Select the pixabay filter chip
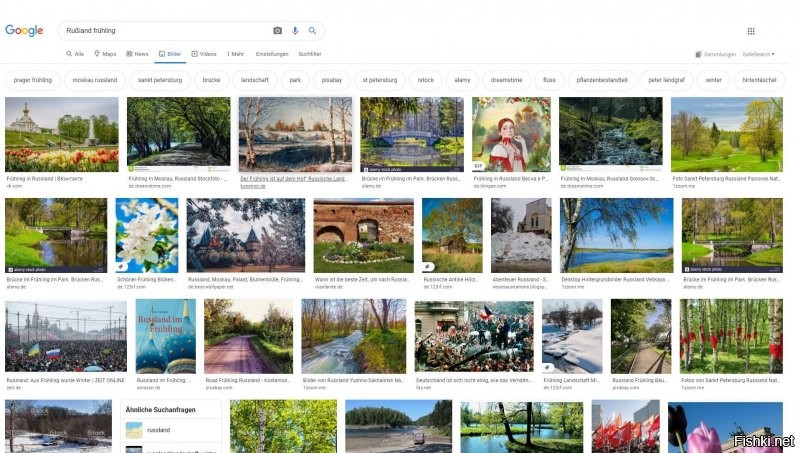The image size is (800, 453). [332, 80]
